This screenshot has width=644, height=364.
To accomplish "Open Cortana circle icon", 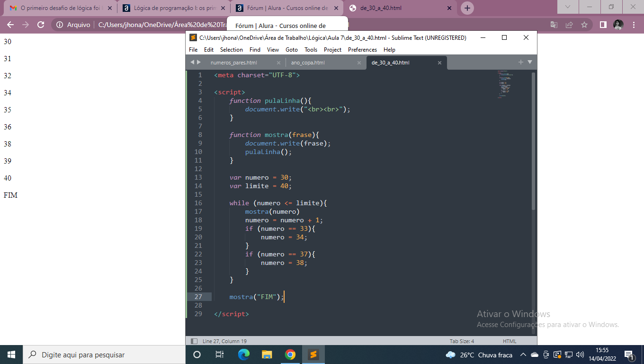I will (x=197, y=355).
